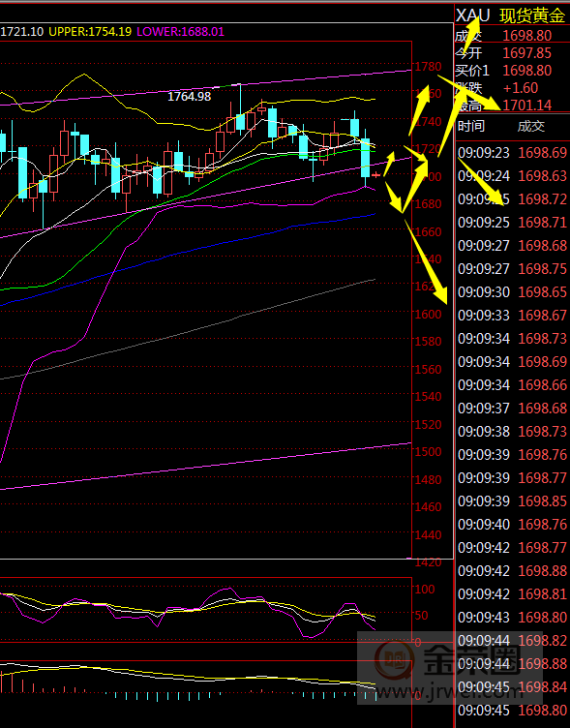Image resolution: width=570 pixels, height=728 pixels.
Task: Click the downward yellow arrow pointing to 1600
Action: tap(426, 262)
